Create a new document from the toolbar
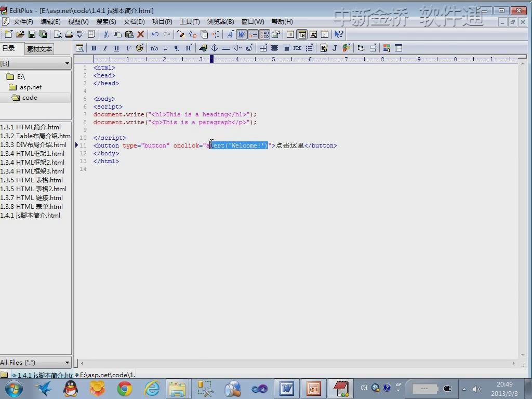The height and width of the screenshot is (399, 532). 8,34
